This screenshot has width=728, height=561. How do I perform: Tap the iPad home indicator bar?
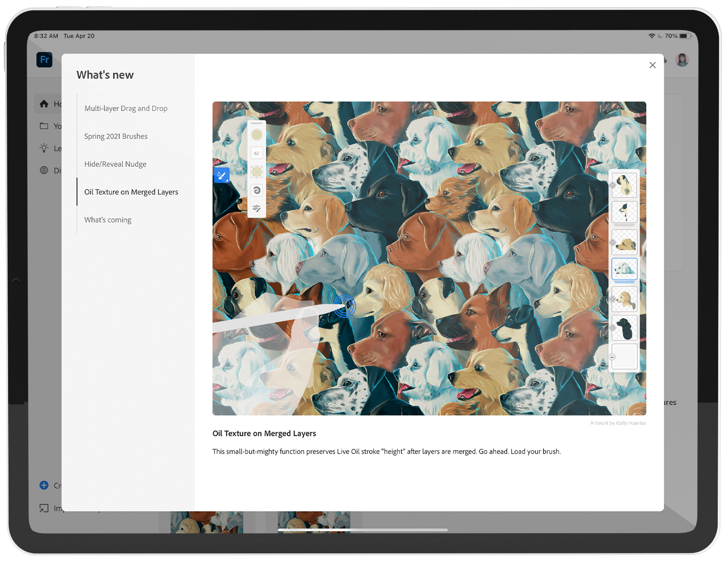363,530
